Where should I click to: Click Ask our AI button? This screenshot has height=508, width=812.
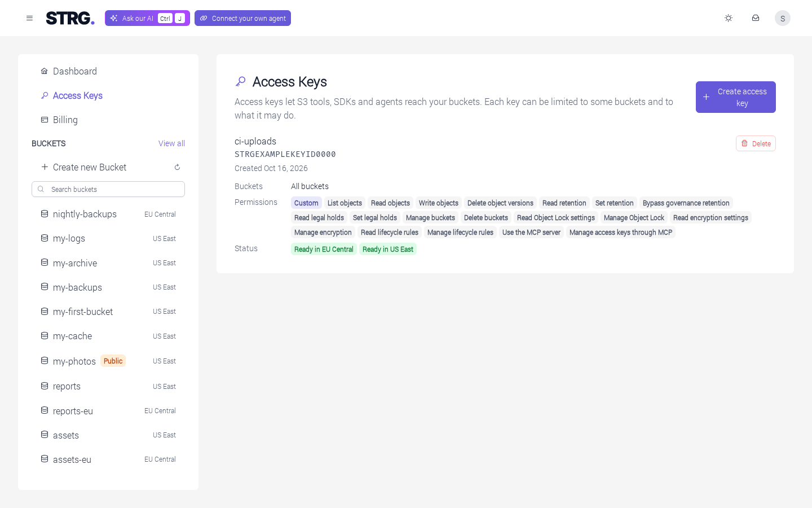coord(147,18)
